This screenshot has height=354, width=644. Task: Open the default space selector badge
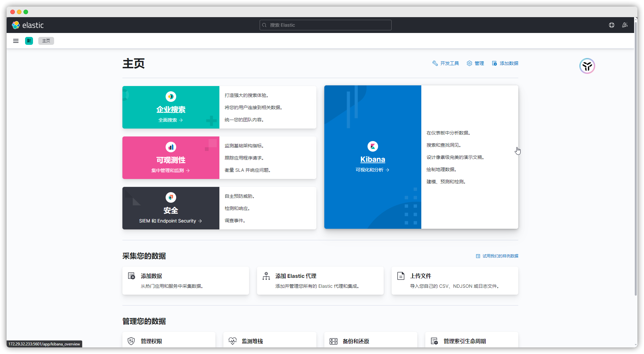coord(29,41)
